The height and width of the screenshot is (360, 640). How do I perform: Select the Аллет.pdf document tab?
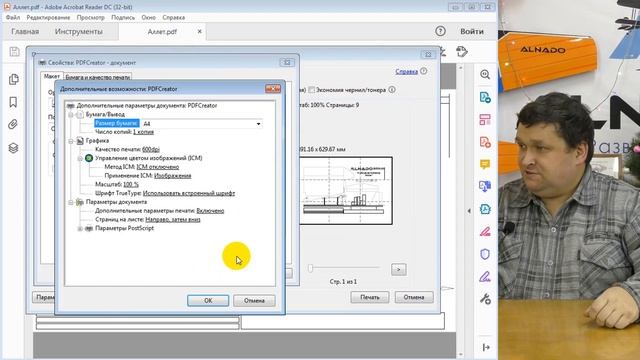(162, 31)
